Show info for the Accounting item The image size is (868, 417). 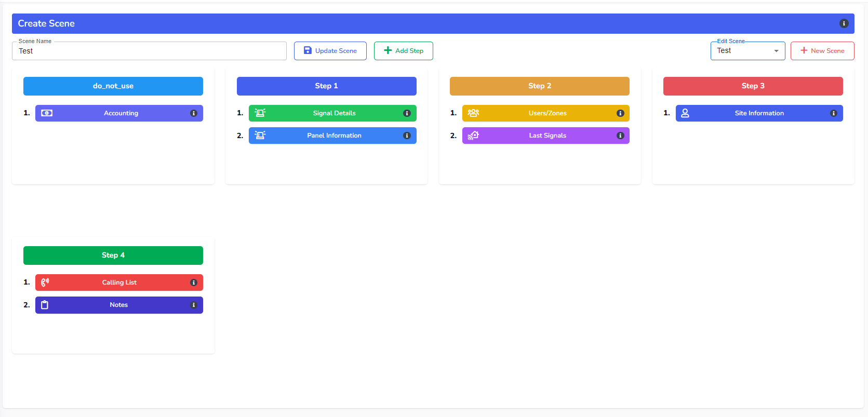(194, 113)
